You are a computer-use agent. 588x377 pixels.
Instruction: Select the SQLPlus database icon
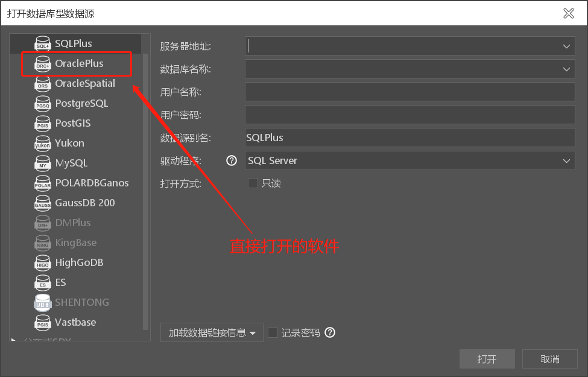coord(42,43)
